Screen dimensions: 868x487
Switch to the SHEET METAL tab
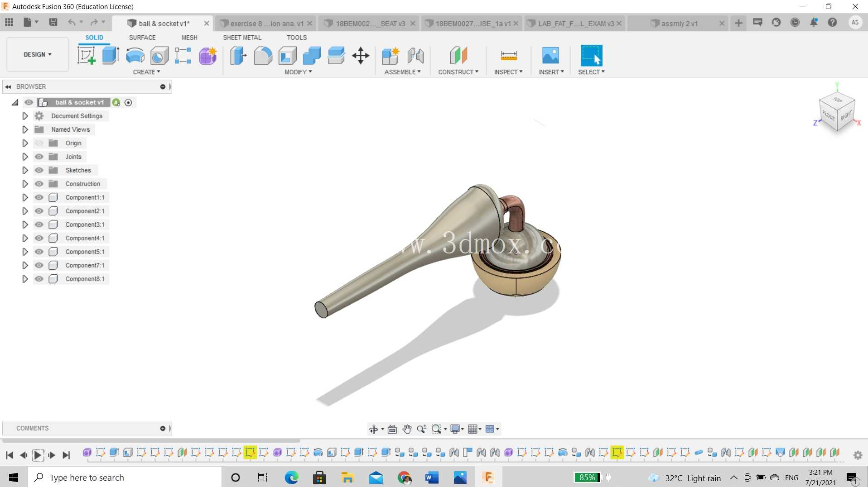(x=242, y=38)
